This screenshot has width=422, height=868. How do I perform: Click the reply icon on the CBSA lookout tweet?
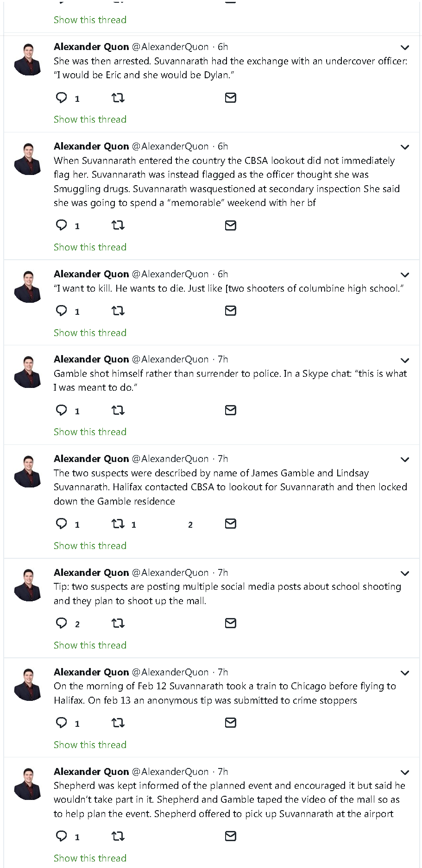(x=62, y=225)
